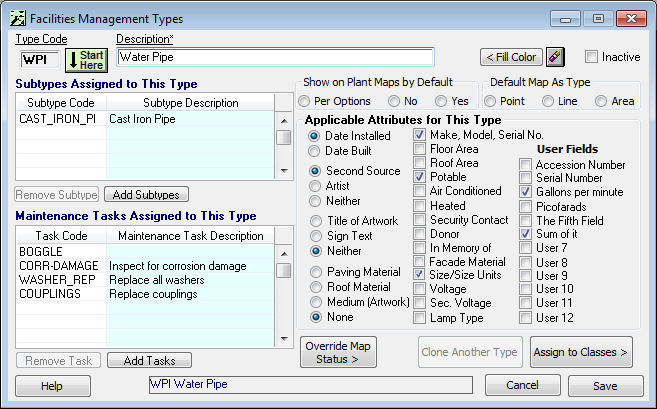Screen dimensions: 657x409
Task: Open Override Map Status options
Action: point(338,352)
